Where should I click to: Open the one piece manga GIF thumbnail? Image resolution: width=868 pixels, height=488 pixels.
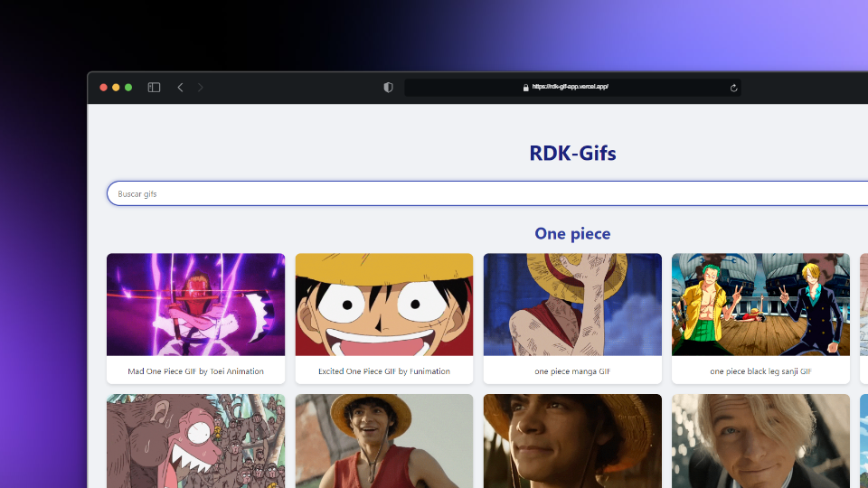[x=572, y=305]
